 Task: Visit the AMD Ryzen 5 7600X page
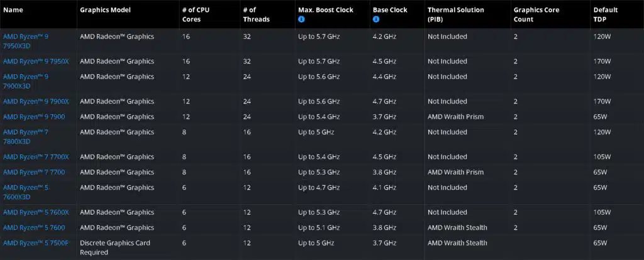(36, 212)
